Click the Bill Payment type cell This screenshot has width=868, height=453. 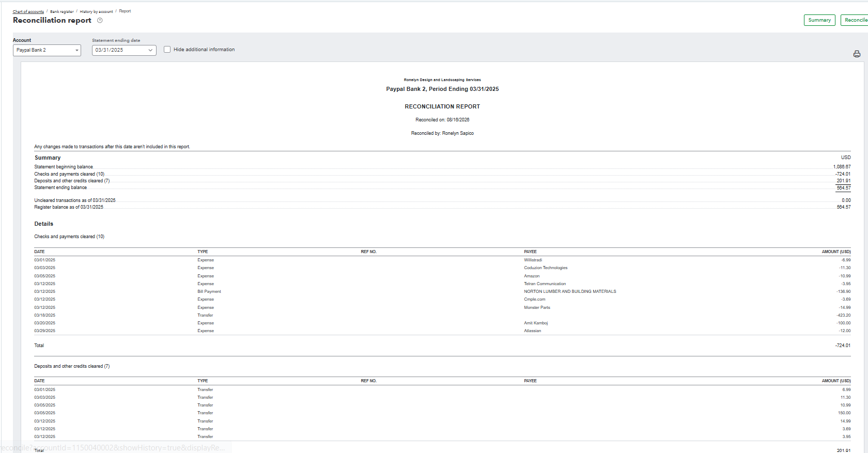click(x=209, y=291)
